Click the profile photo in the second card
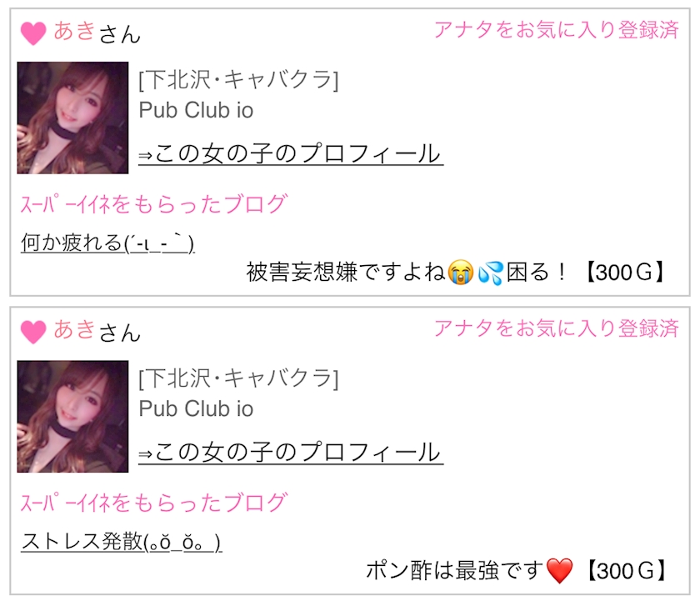Image resolution: width=700 pixels, height=596 pixels. click(72, 417)
